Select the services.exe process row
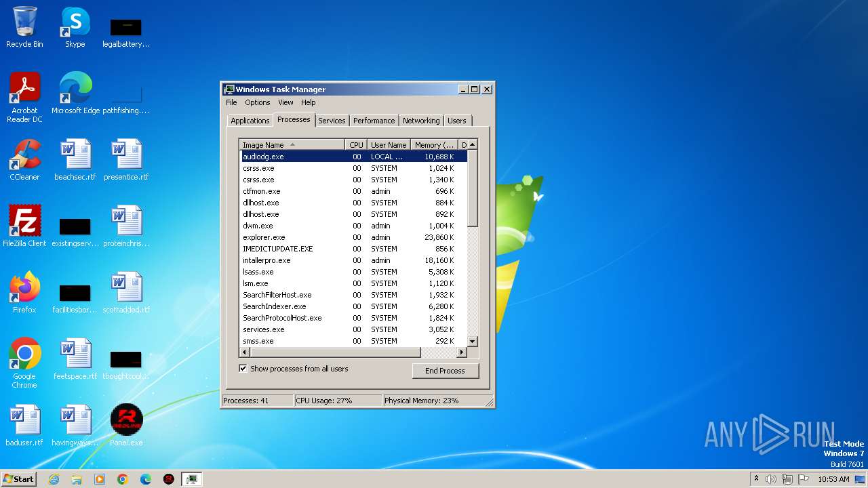The image size is (868, 488). [353, 329]
